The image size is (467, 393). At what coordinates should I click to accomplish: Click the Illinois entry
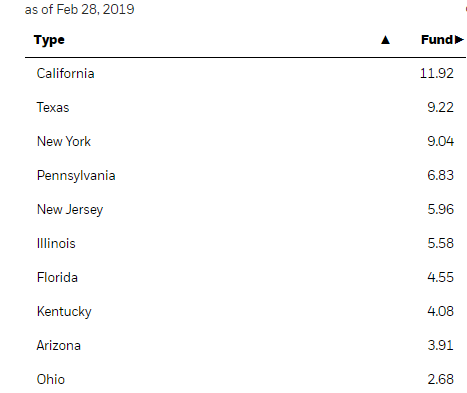[x=56, y=243]
